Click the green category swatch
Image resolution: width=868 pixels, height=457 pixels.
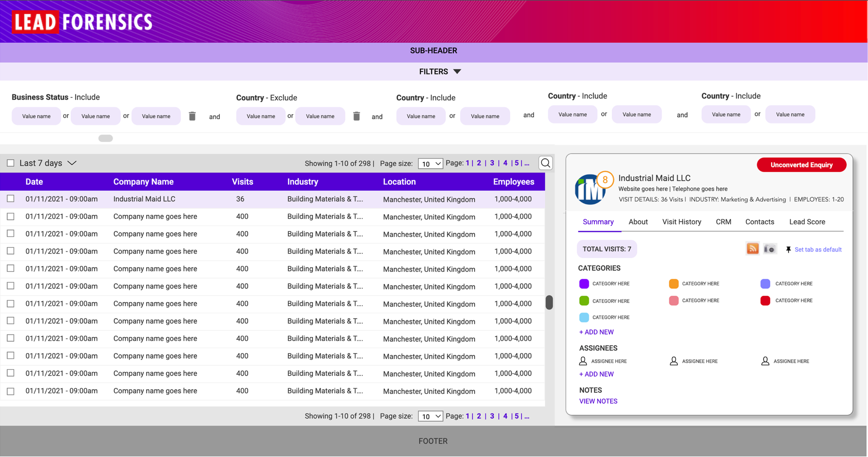[584, 301]
